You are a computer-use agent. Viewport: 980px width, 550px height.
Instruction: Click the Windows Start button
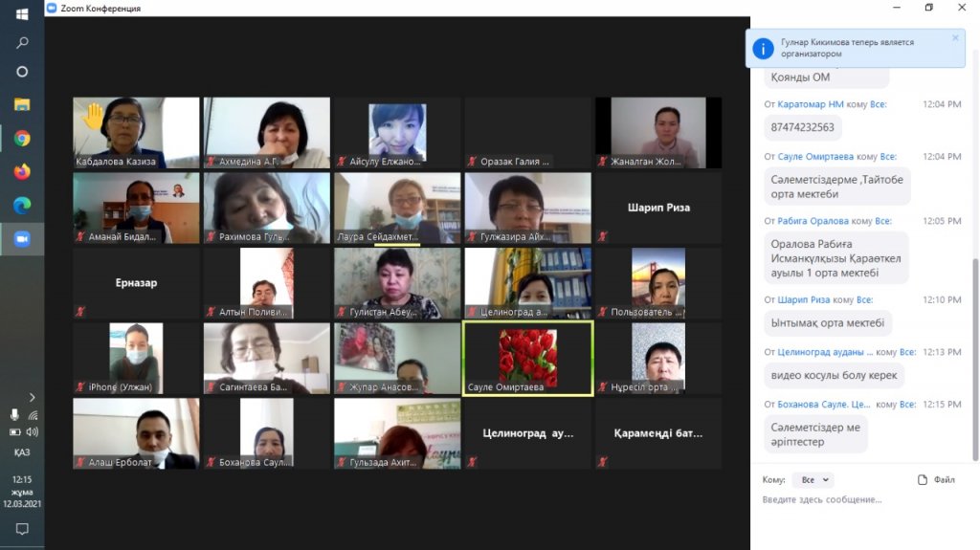pyautogui.click(x=21, y=14)
